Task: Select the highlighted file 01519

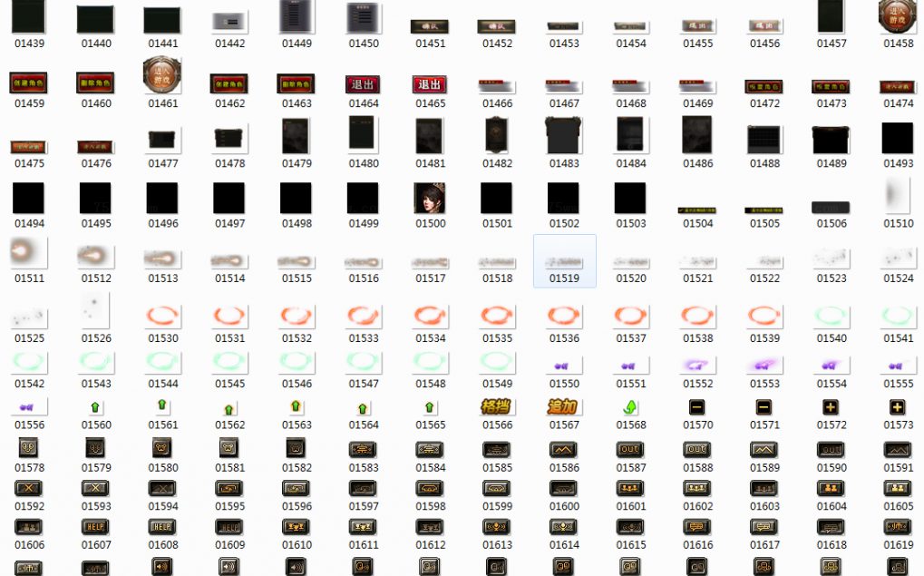Action: click(x=564, y=260)
